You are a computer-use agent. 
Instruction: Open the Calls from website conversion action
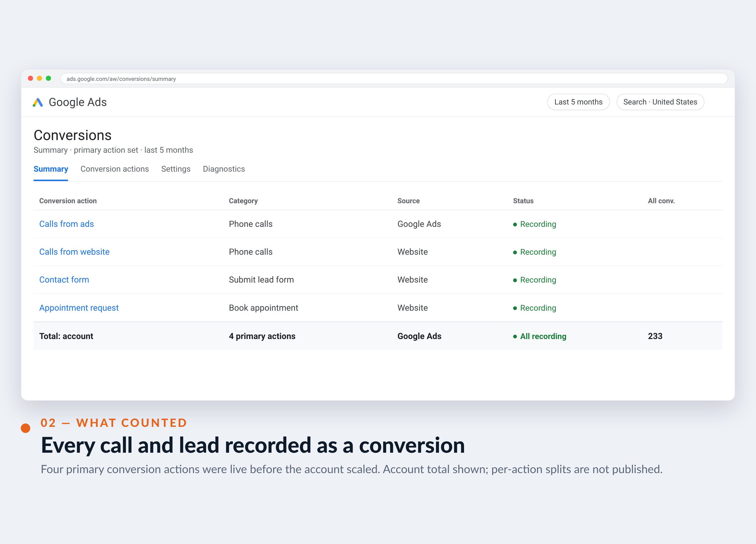[74, 252]
